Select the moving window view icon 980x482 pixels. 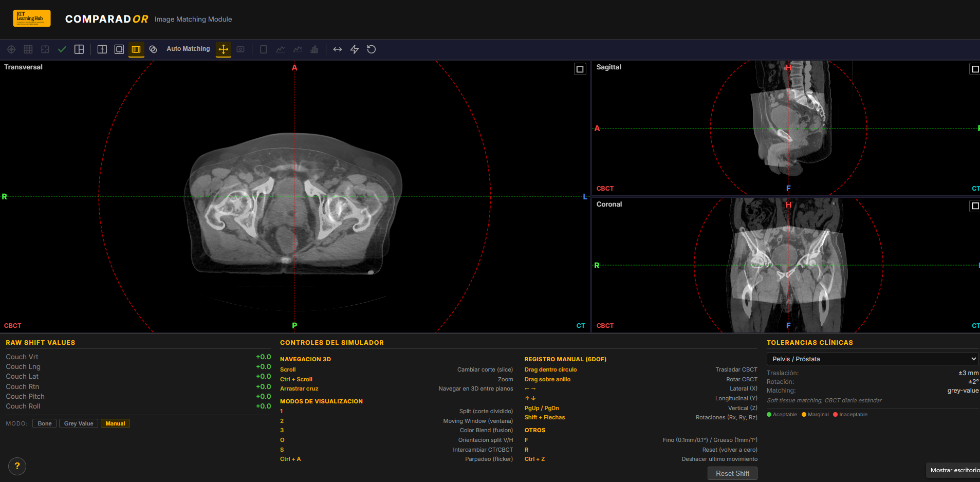click(x=119, y=49)
